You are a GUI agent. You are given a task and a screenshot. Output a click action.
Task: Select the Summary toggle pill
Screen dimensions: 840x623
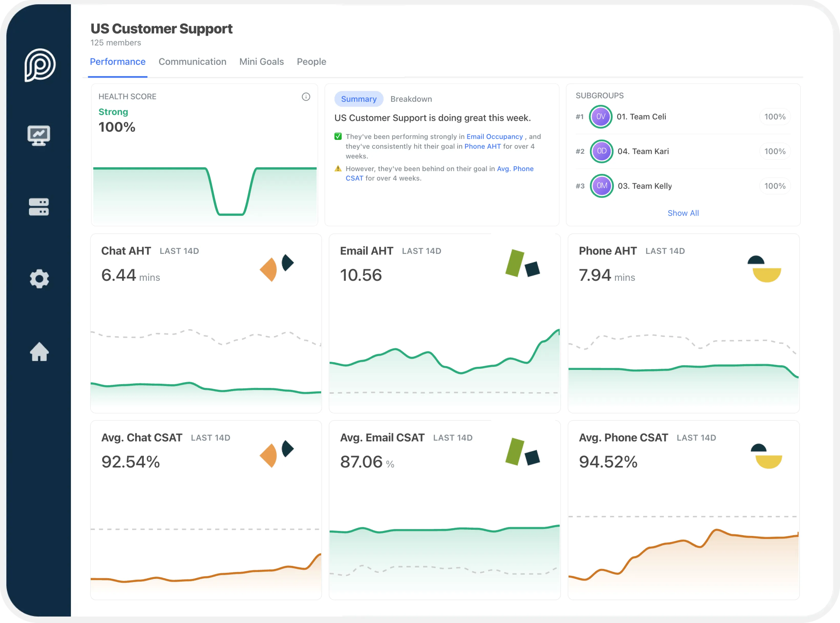click(x=359, y=99)
